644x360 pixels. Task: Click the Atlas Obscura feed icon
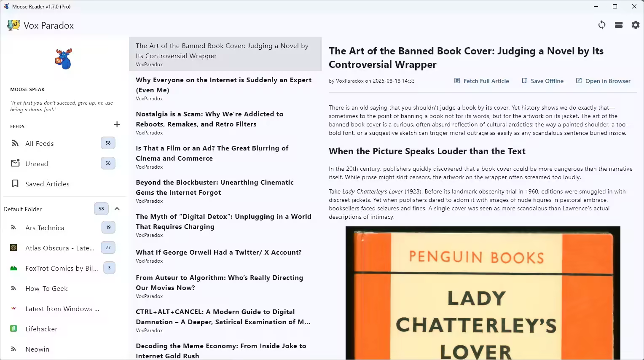point(13,248)
